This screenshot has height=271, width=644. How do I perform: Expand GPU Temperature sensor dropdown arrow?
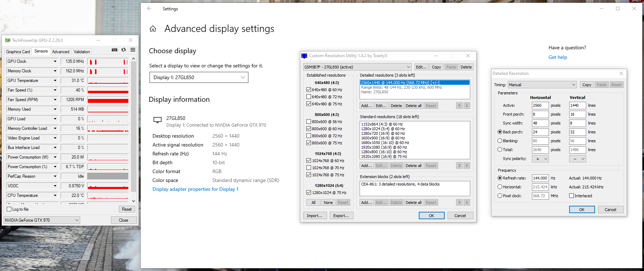(55, 81)
